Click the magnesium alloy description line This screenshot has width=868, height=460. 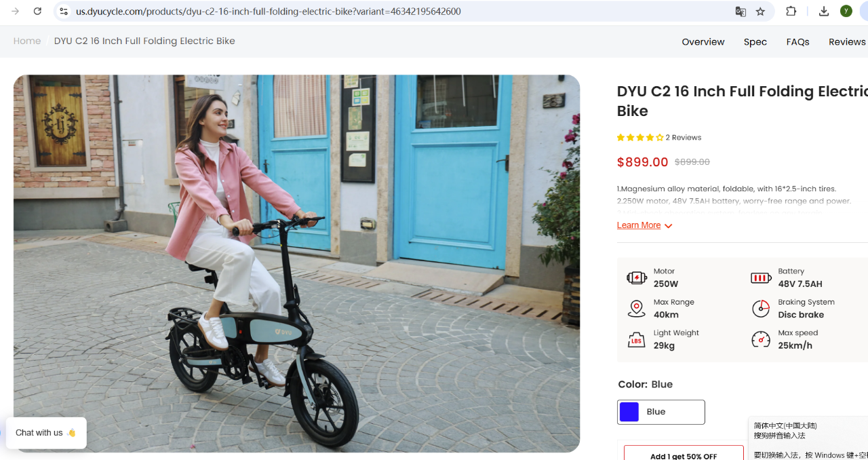click(726, 189)
